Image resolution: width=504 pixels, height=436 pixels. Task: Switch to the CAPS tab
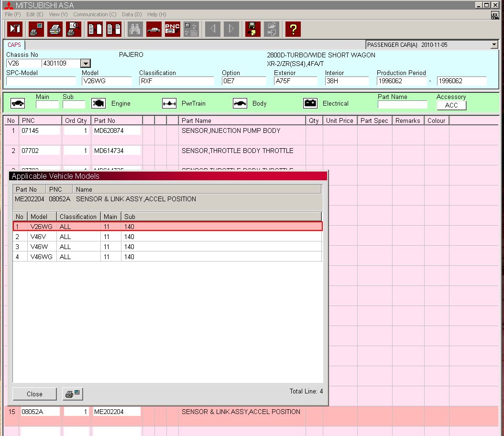[14, 45]
